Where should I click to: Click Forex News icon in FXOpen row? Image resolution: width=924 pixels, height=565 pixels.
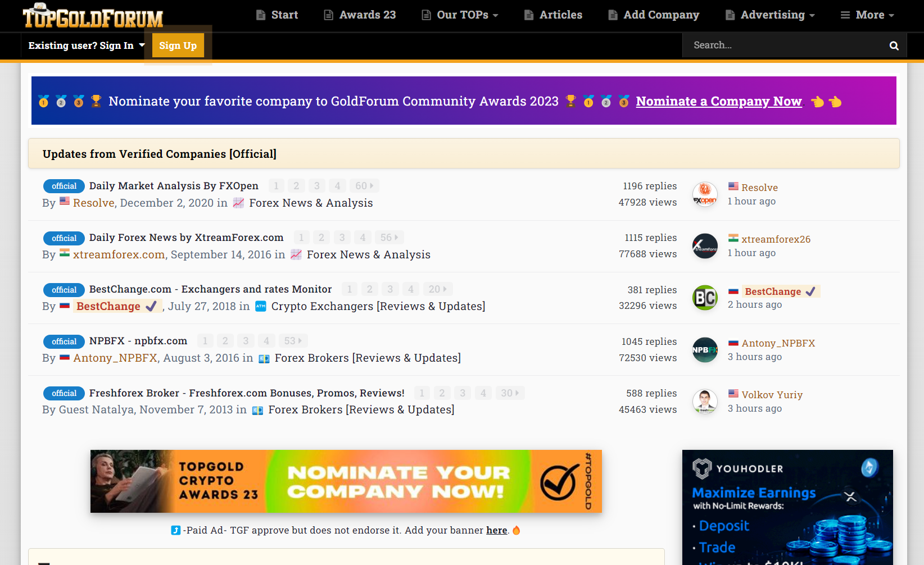tap(238, 203)
